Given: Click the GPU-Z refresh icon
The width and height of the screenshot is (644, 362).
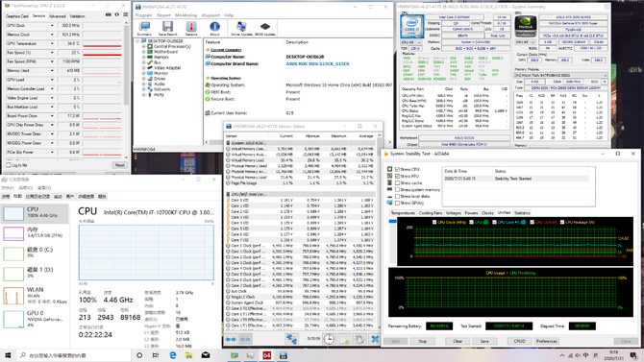Looking at the screenshot, I should pos(117,14).
